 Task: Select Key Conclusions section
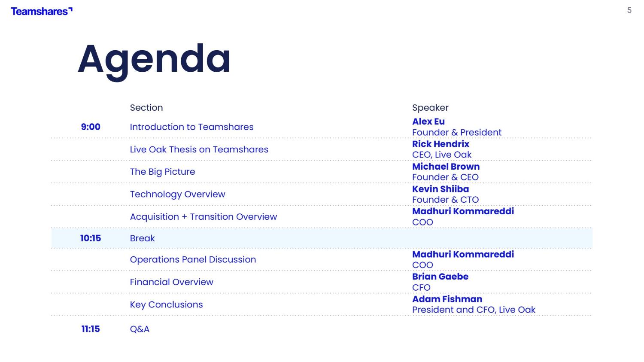coord(166,304)
